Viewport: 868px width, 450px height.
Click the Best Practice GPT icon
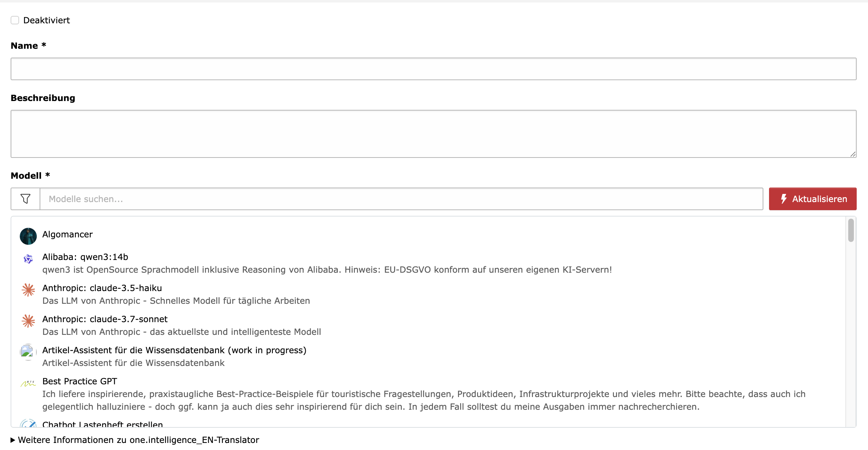click(x=28, y=383)
